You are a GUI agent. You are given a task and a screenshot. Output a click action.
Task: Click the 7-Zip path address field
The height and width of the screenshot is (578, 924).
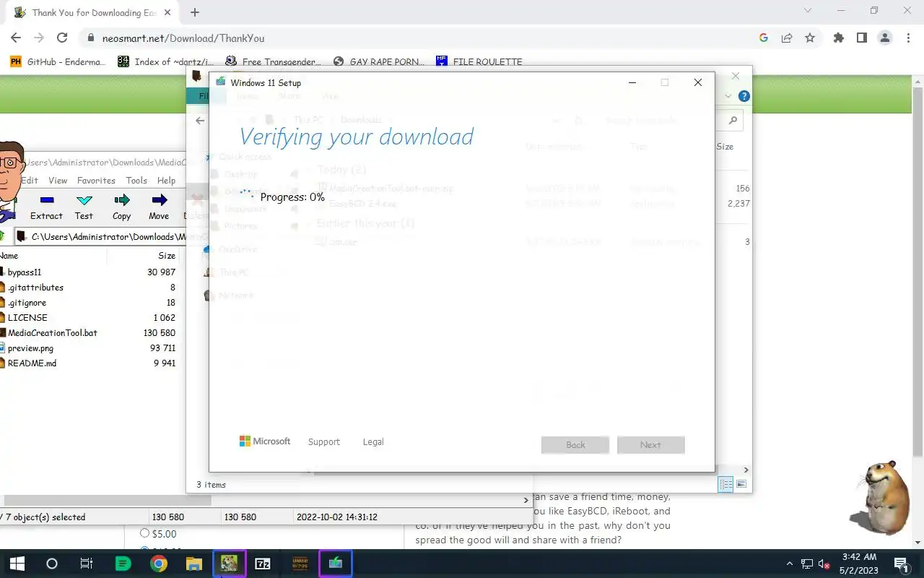tap(101, 236)
